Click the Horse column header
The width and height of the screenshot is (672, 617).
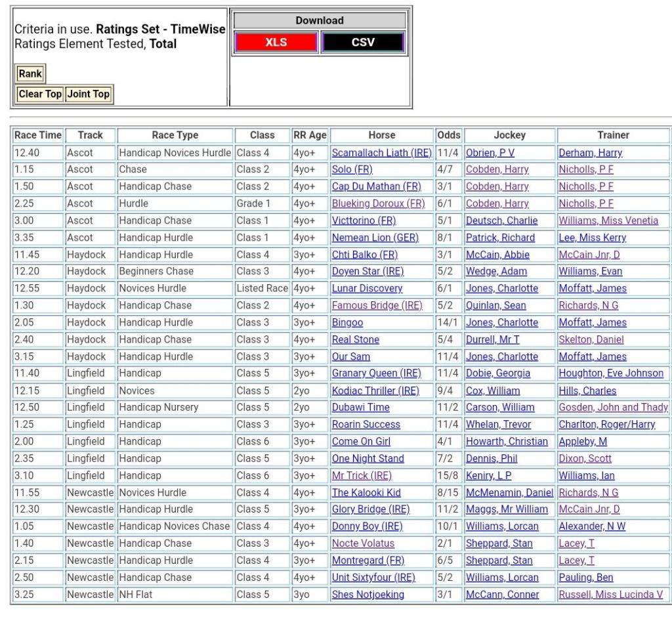(x=381, y=135)
